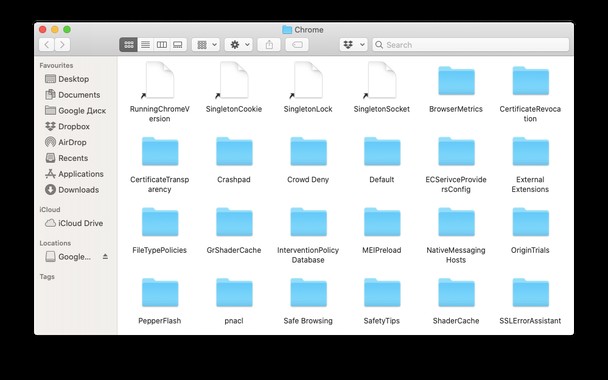Image resolution: width=608 pixels, height=380 pixels.
Task: Open AirDrop from the sidebar
Action: pos(66,142)
